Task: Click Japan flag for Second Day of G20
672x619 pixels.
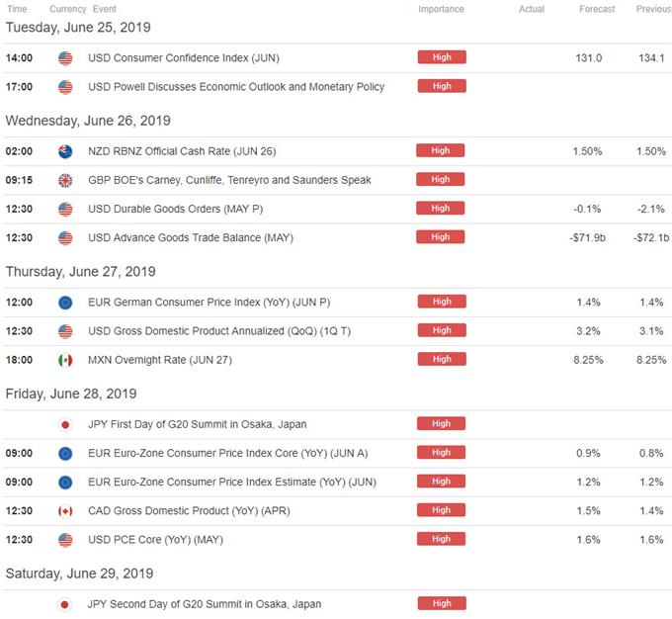Action: (x=65, y=604)
